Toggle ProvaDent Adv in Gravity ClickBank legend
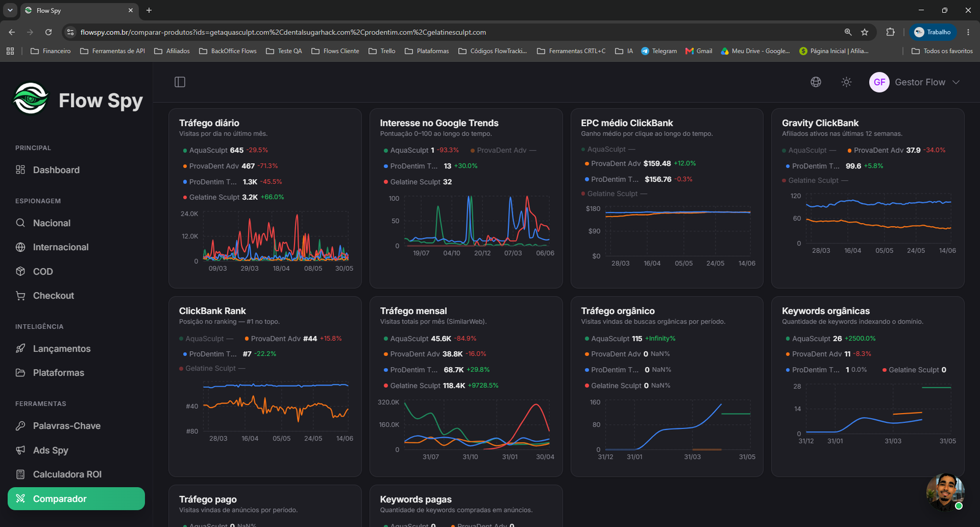Screen dimensions: 980x527 [x=896, y=150]
